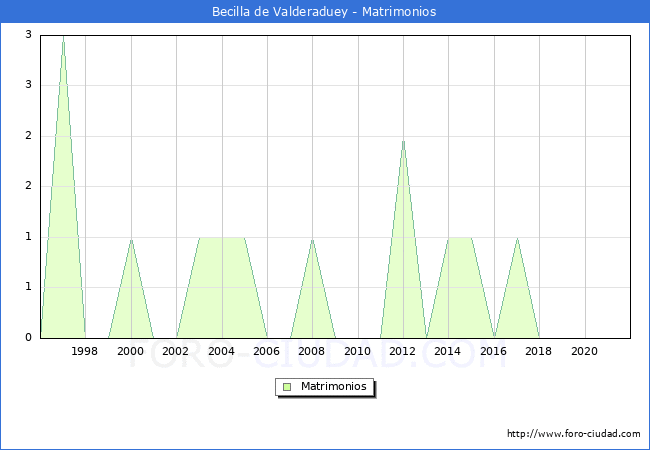Image resolution: width=650 pixels, height=450 pixels.
Task: Click the 2020 x-axis label
Action: click(585, 351)
